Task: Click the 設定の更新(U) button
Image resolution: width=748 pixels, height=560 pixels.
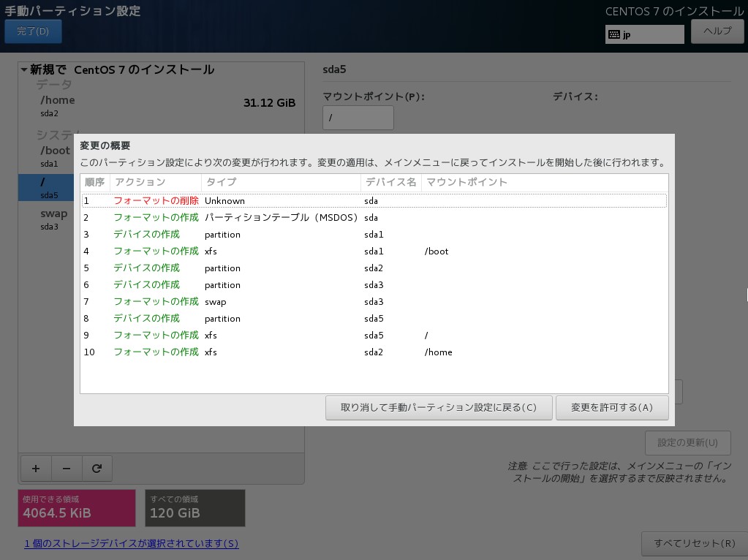Action: (687, 442)
